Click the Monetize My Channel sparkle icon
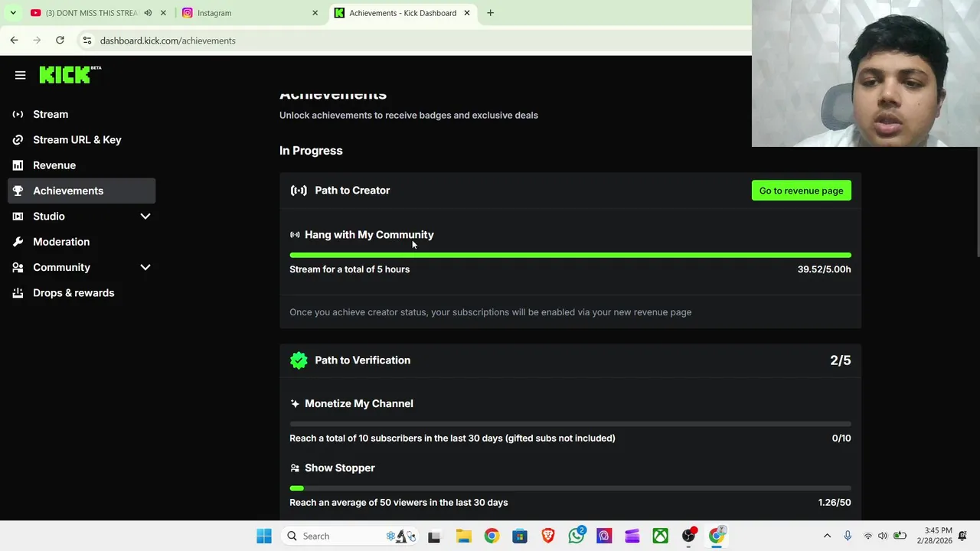 [x=295, y=403]
